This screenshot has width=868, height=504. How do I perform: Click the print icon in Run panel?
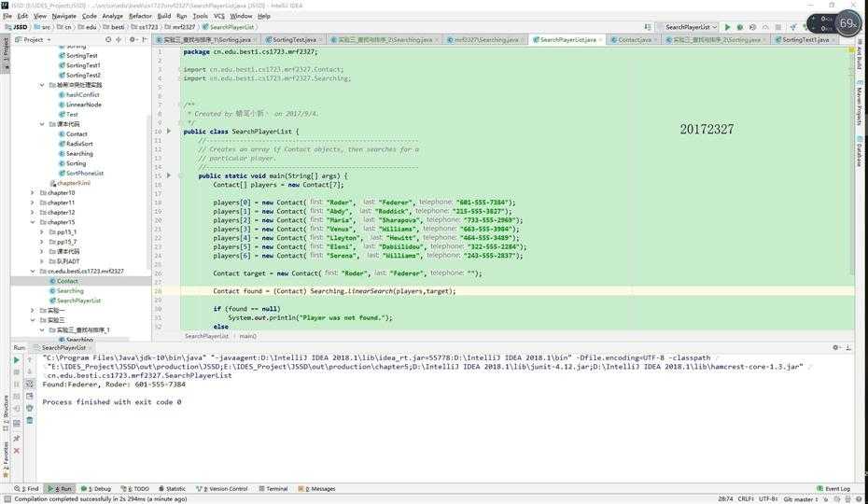[x=30, y=408]
